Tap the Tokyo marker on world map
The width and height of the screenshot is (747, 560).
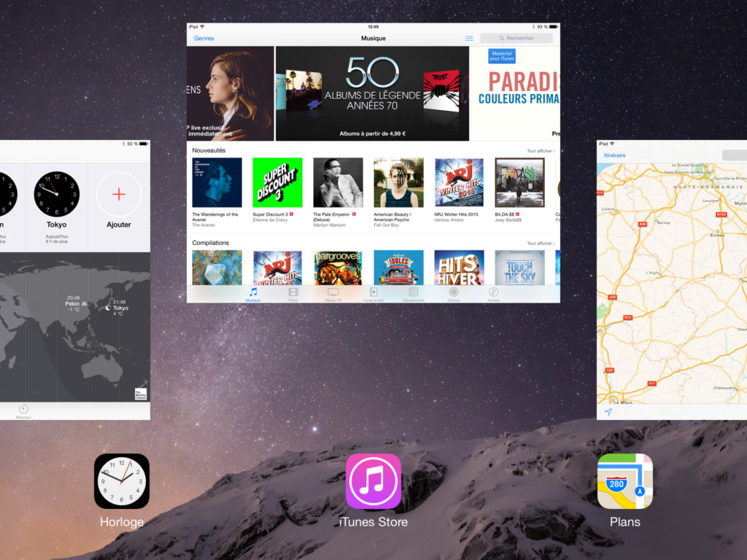click(x=117, y=308)
